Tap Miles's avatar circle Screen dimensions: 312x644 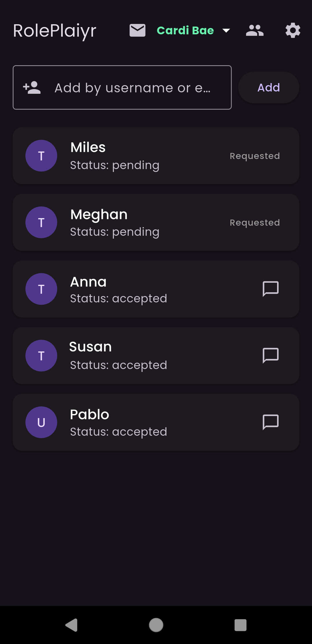(41, 156)
